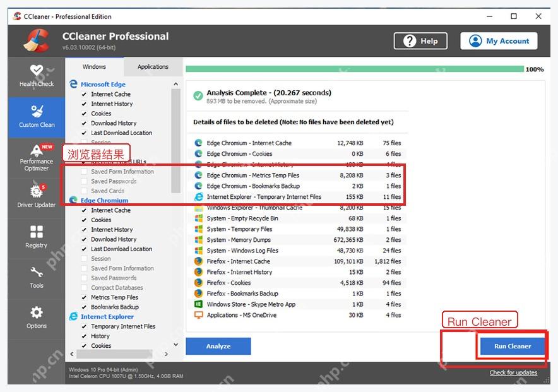The image size is (558, 392).
Task: Click Edge Chromium Bookmarks Backup result icon
Action: click(x=198, y=186)
